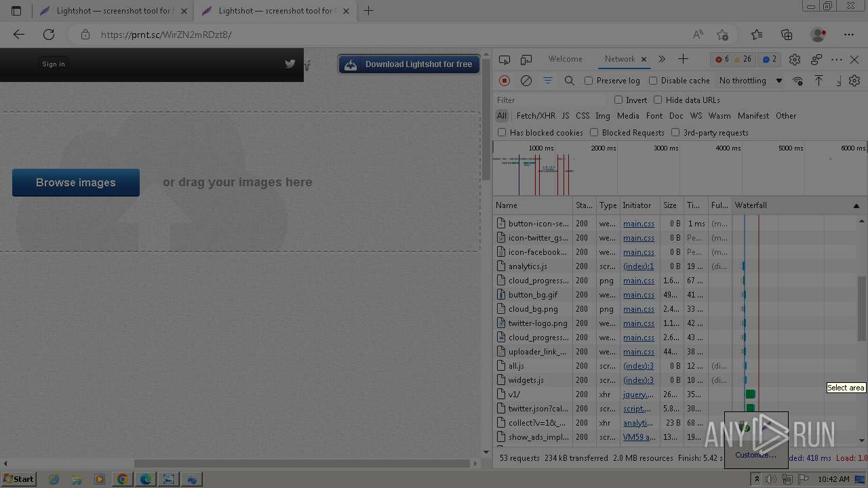Toggle device emulation icon in DevTools

(x=526, y=60)
